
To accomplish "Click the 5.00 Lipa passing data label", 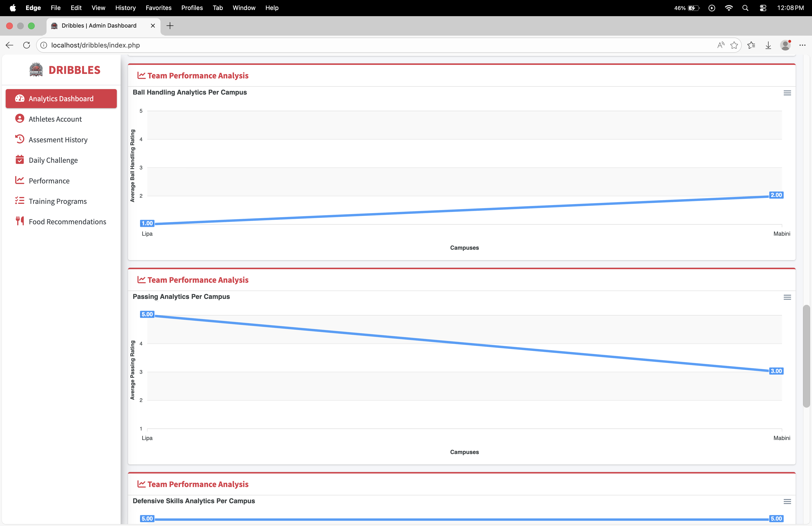I will coord(147,314).
